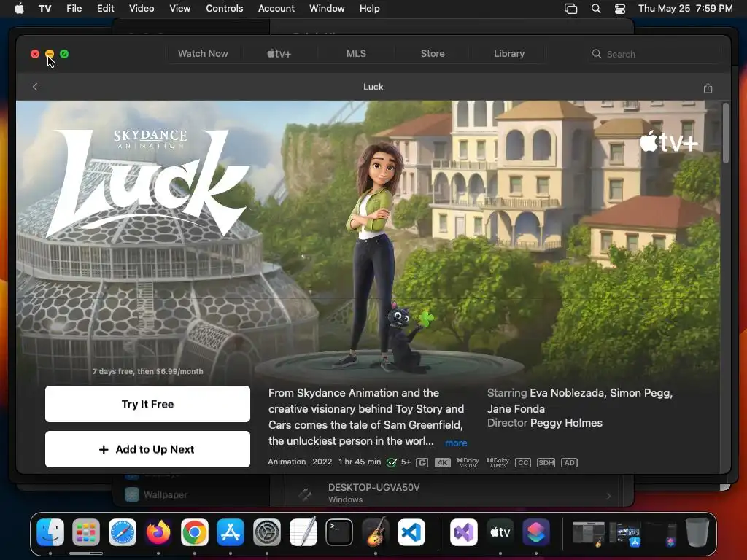
Task: Click the share icon in the Luck header
Action: click(708, 87)
